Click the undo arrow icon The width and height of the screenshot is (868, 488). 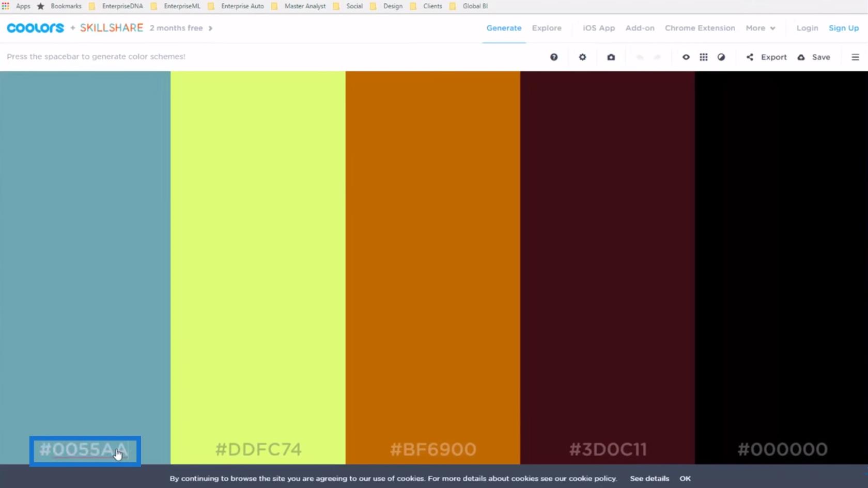(640, 57)
